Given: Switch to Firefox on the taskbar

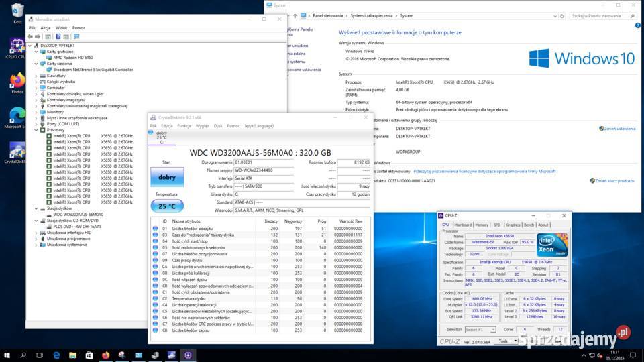Looking at the screenshot, I should [x=105, y=355].
